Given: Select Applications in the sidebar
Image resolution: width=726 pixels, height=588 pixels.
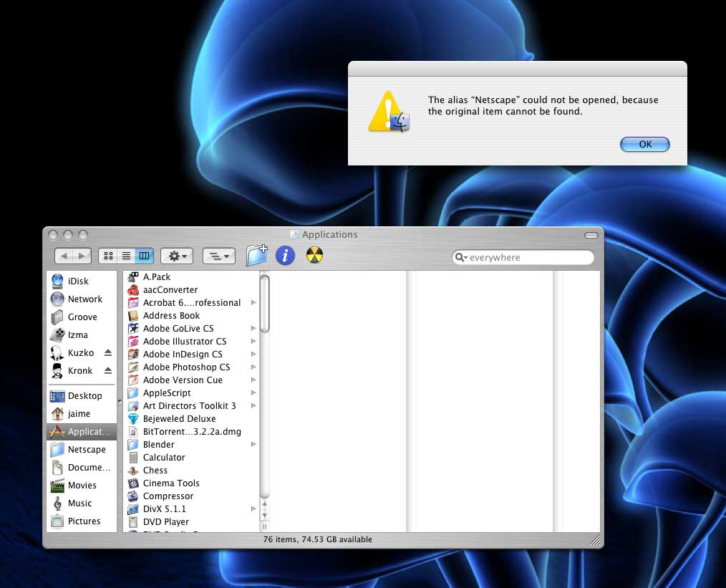Looking at the screenshot, I should (x=81, y=431).
